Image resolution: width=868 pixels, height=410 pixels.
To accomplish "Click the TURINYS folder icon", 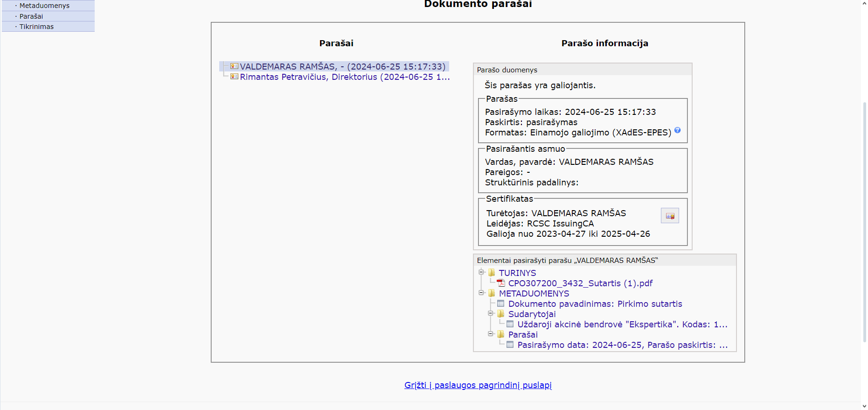I will click(x=492, y=273).
